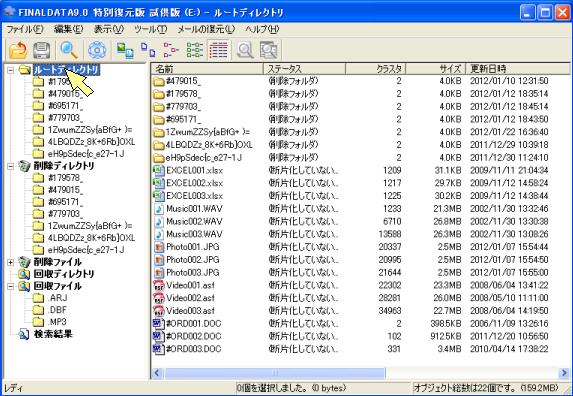Click the horizontal scrollbar left arrow

click(157, 373)
